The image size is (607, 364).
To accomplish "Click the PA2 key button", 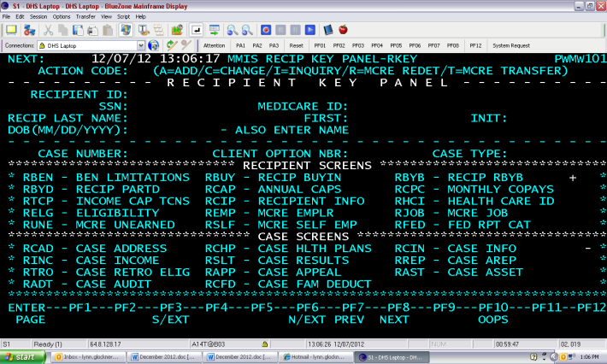I will 257,45.
